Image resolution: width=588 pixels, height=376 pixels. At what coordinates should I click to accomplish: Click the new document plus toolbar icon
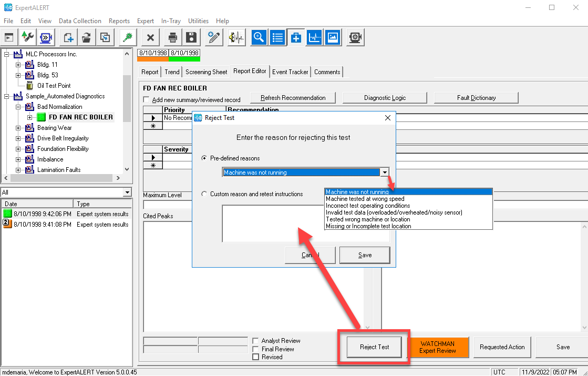[68, 37]
